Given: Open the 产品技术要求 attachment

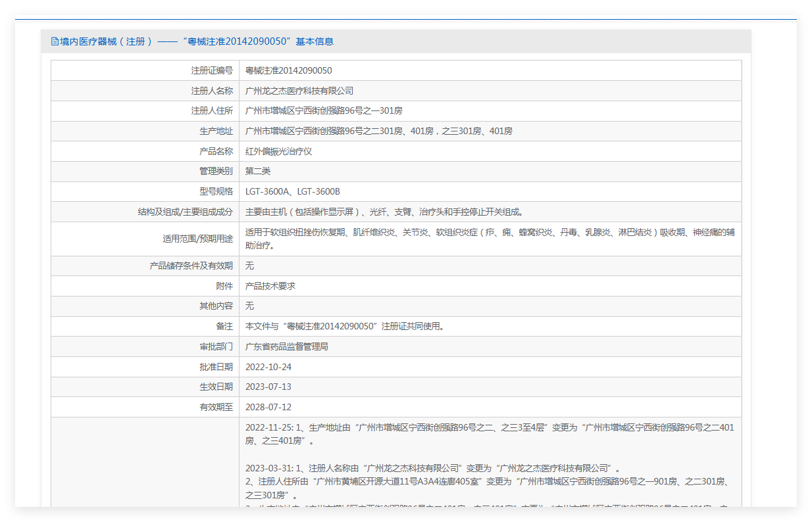Looking at the screenshot, I should [x=270, y=286].
